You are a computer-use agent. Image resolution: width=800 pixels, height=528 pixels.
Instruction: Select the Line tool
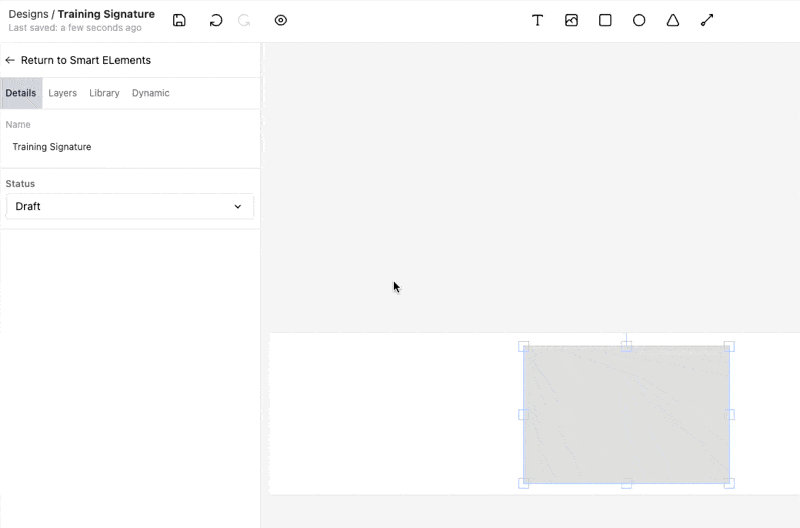point(707,20)
